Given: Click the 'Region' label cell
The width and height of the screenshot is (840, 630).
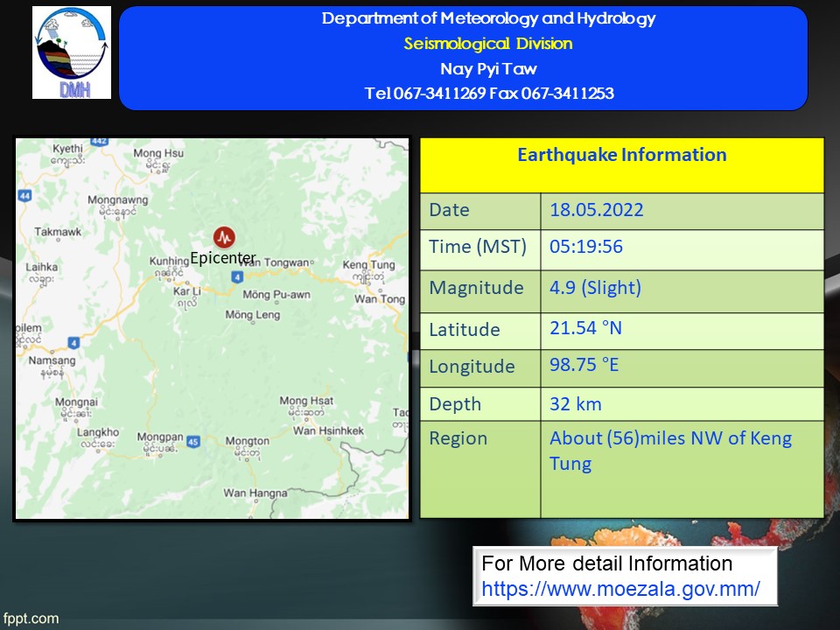Looking at the screenshot, I should click(480, 469).
